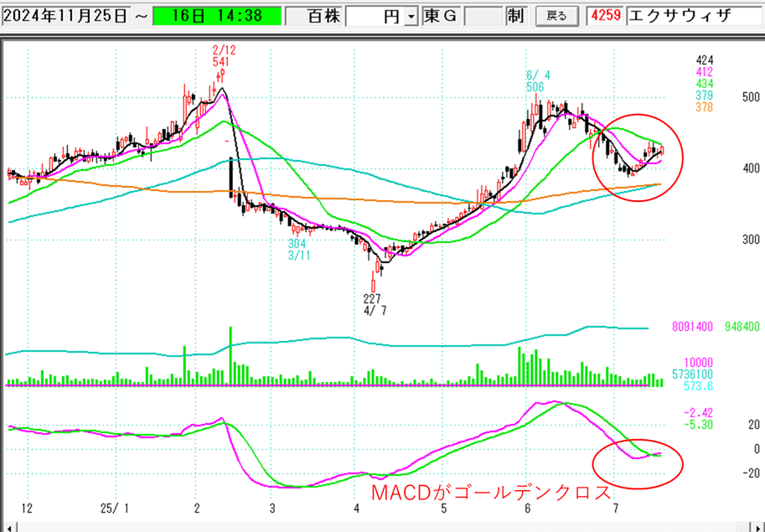Click the 12 month axis label
The image size is (765, 532).
click(x=27, y=509)
